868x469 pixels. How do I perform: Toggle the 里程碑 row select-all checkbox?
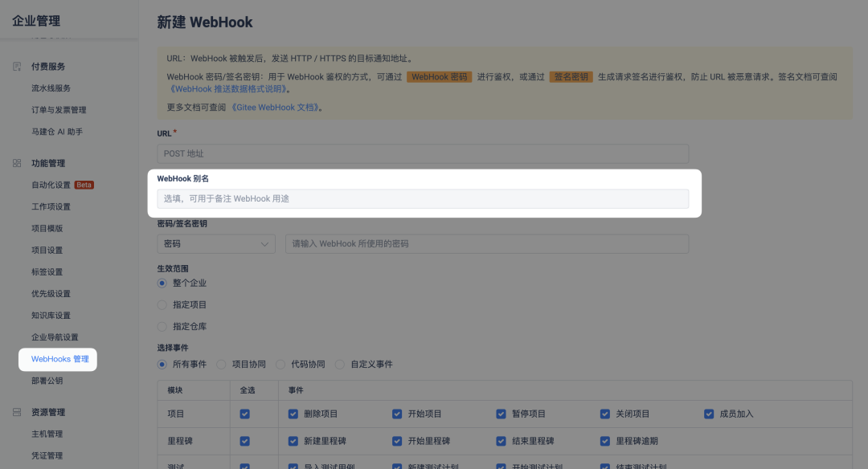(x=245, y=441)
